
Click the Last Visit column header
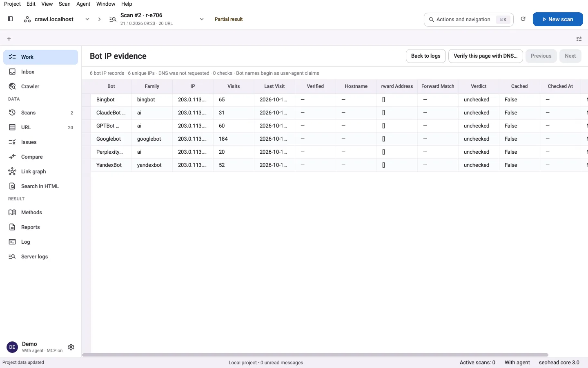coord(274,86)
